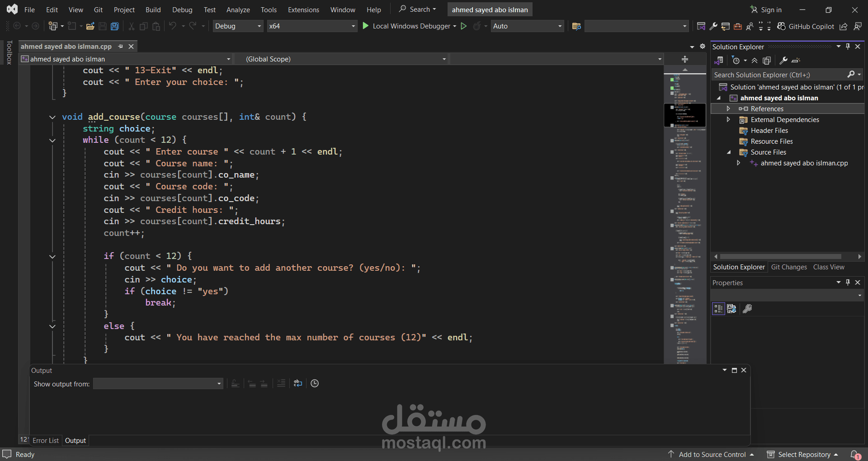The width and height of the screenshot is (868, 461).
Task: Click the Find in Files folder icon
Action: (x=576, y=26)
